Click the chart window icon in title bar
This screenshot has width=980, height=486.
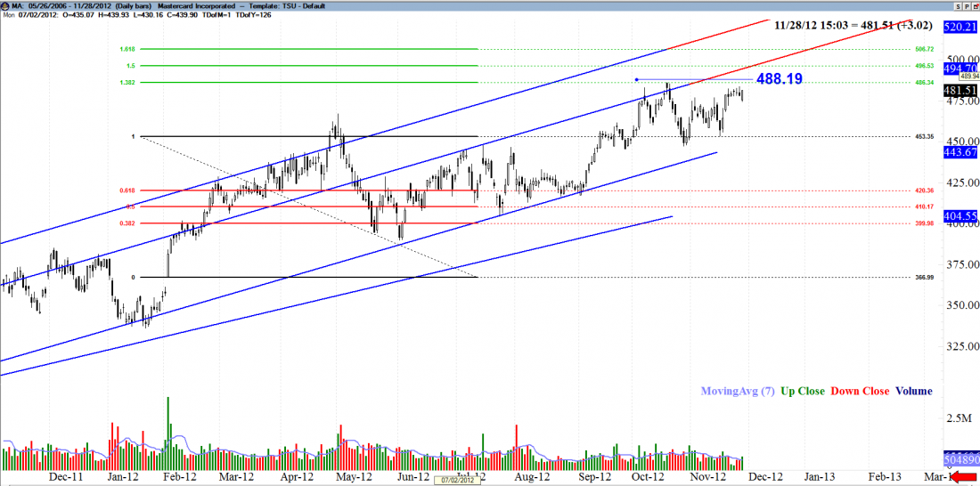click(5, 4)
